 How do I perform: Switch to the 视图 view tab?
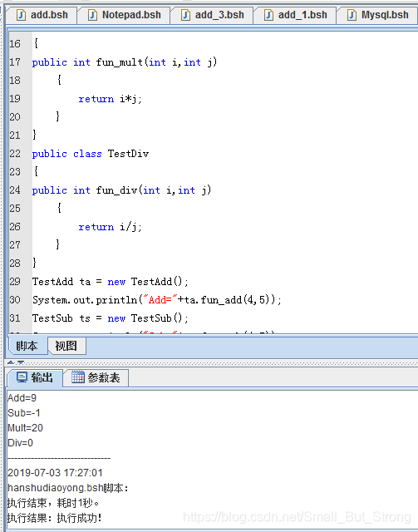tap(66, 346)
